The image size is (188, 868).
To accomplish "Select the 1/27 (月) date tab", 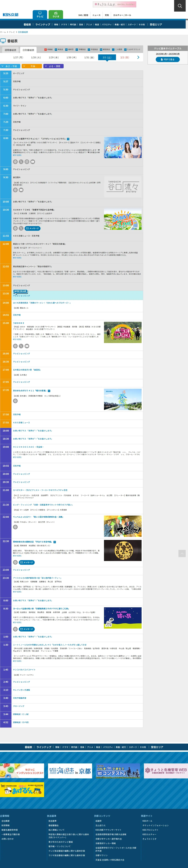I will [x=18, y=57].
